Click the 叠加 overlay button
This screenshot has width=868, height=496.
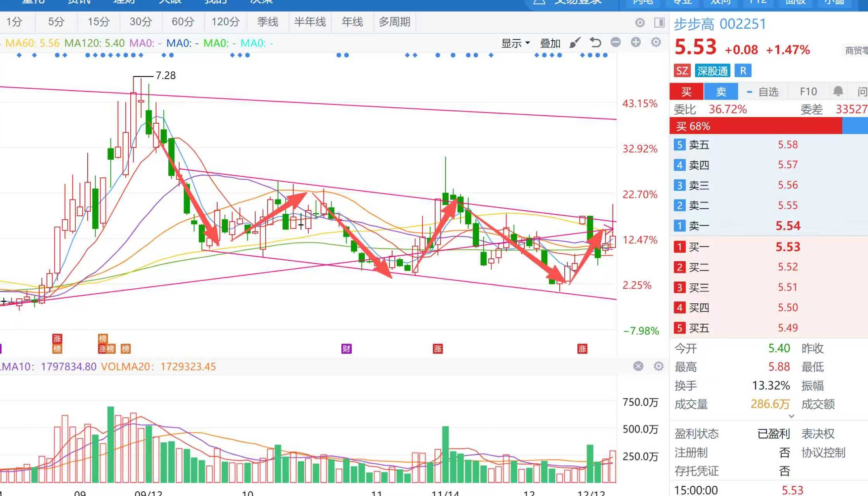click(550, 43)
